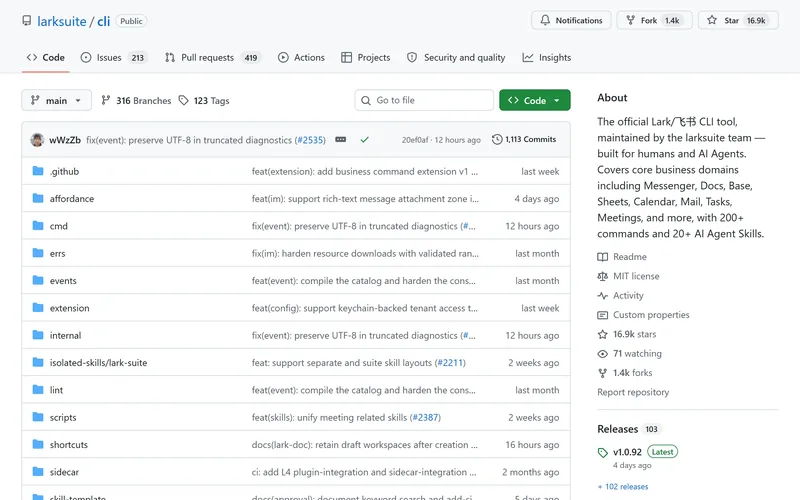Open the cli repository name link

click(x=104, y=21)
